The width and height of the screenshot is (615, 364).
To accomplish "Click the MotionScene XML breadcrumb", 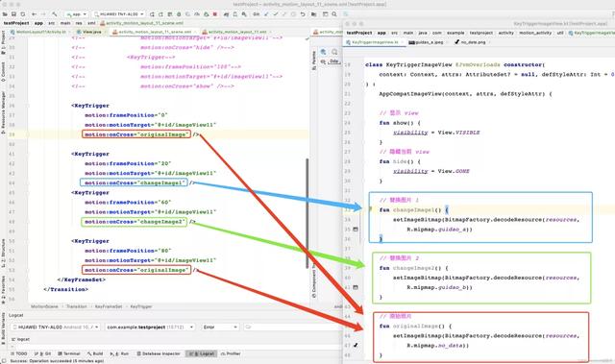I will click(44, 306).
